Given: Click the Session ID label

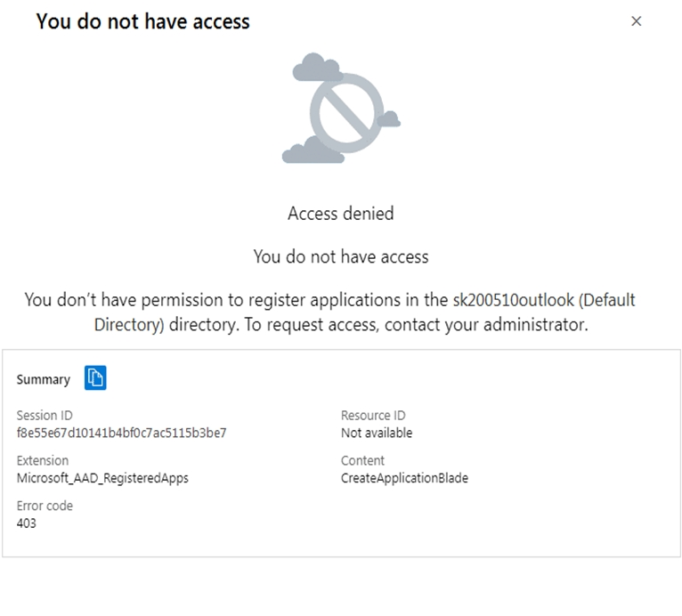Looking at the screenshot, I should point(45,416).
